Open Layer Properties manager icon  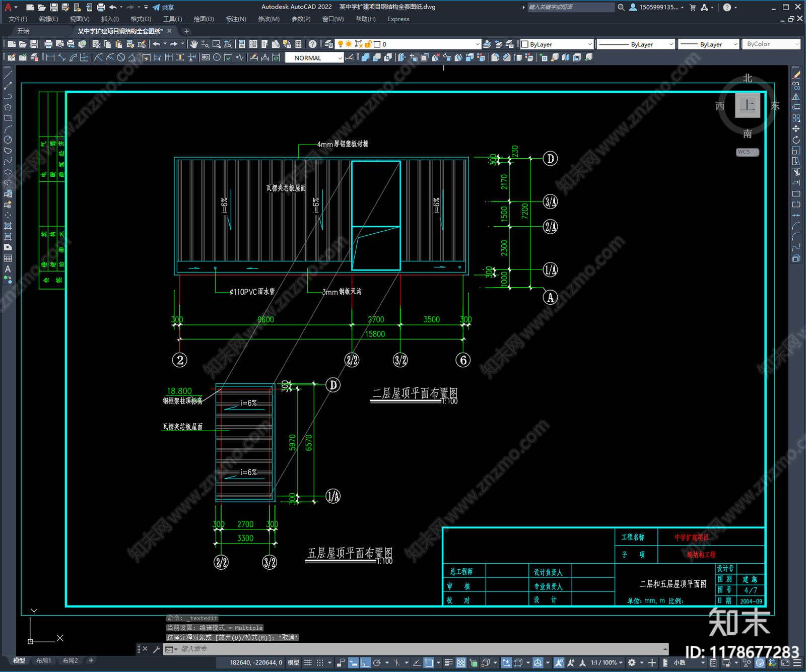(329, 44)
